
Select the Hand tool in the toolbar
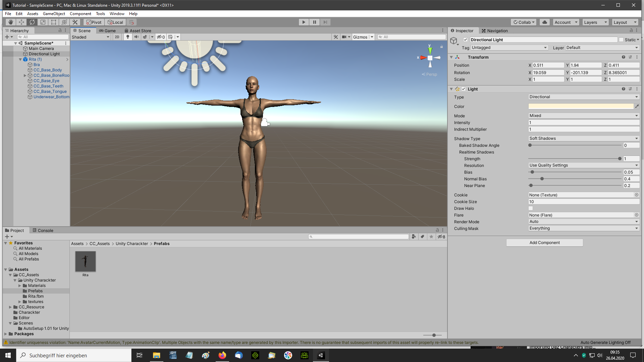coord(11,22)
